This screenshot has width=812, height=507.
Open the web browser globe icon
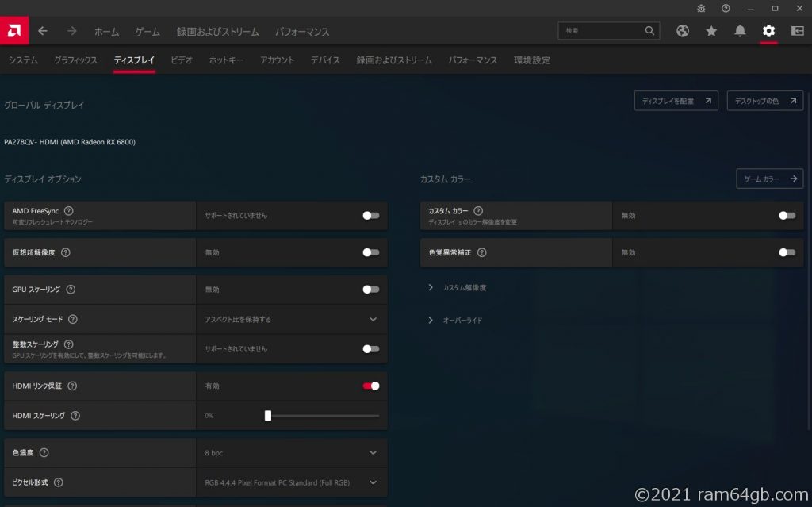click(x=683, y=31)
